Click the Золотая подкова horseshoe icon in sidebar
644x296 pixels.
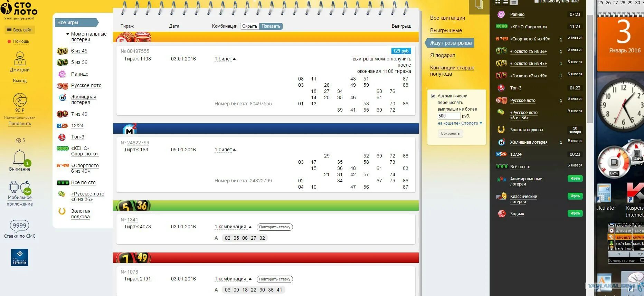(62, 211)
